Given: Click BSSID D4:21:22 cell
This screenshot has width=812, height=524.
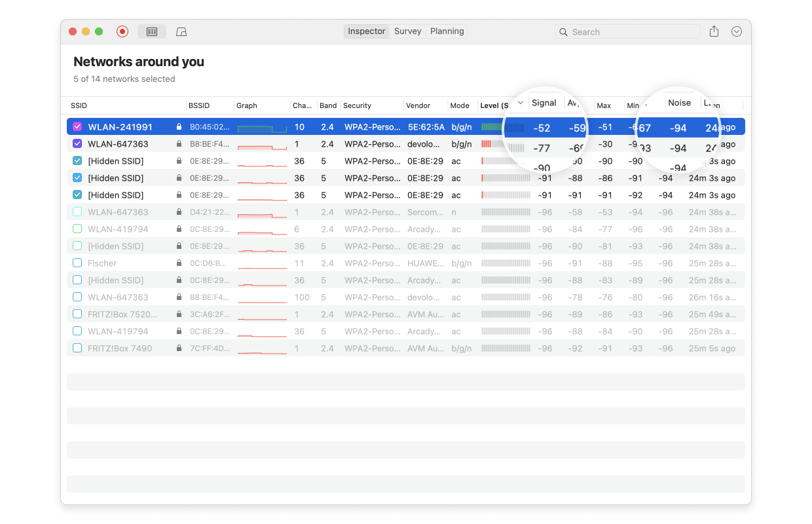Looking at the screenshot, I should 210,212.
